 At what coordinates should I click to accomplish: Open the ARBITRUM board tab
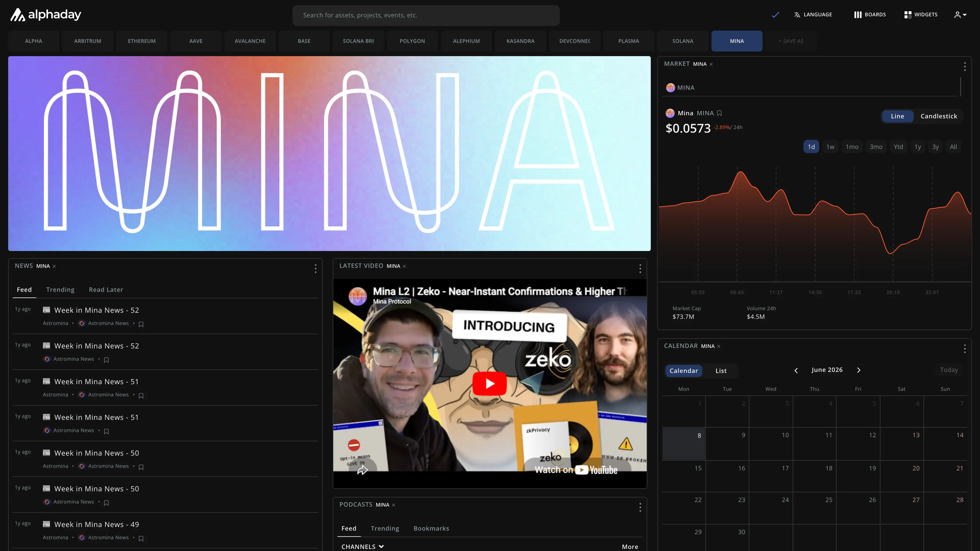[88, 41]
